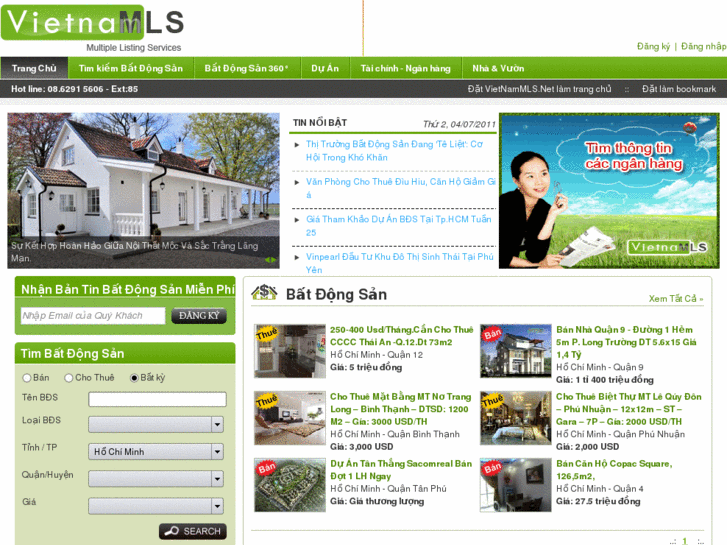Image resolution: width=727 pixels, height=545 pixels.
Task: Open news Thị Trường Bất Động Sản Đang Tê Liệt
Action: pos(394,151)
